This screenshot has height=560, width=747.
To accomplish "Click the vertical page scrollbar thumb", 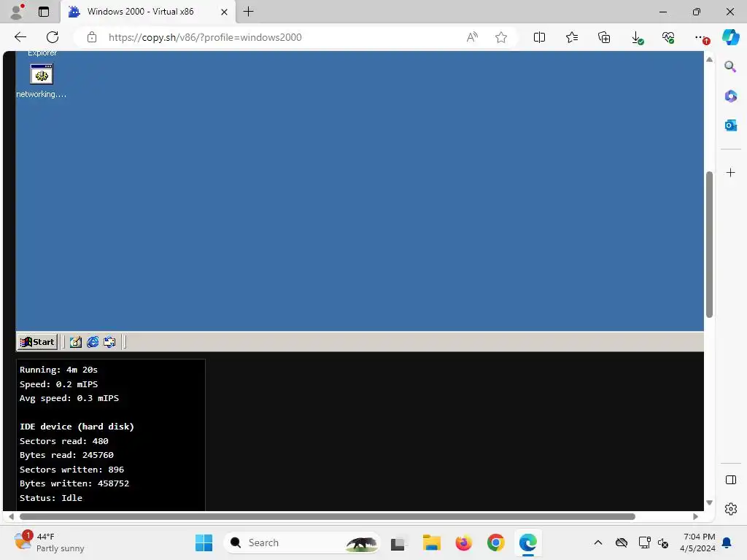I will click(709, 244).
